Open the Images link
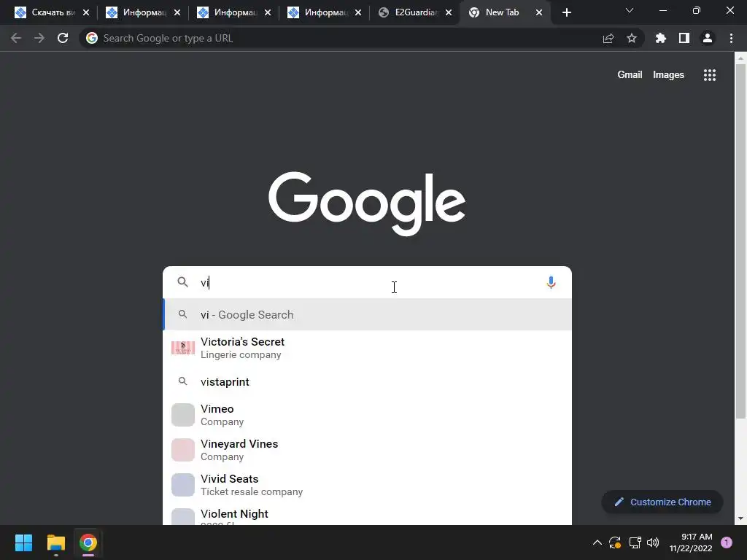This screenshot has width=747, height=560. [668, 75]
